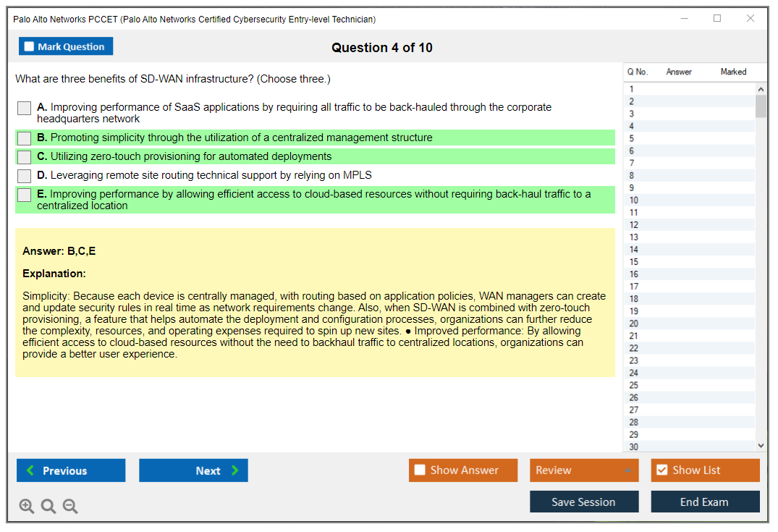Go back with the Previous button
The width and height of the screenshot is (778, 532).
(x=71, y=470)
